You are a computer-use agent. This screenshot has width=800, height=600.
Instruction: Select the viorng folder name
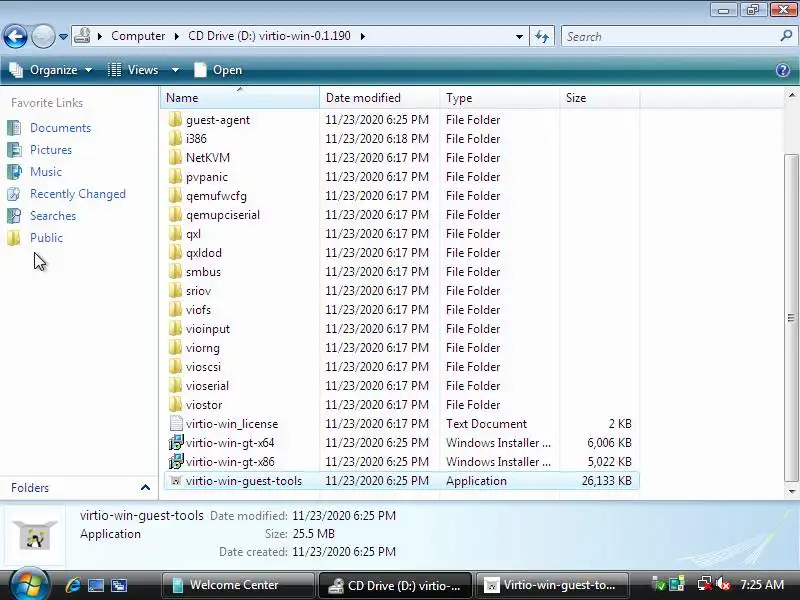coord(203,348)
